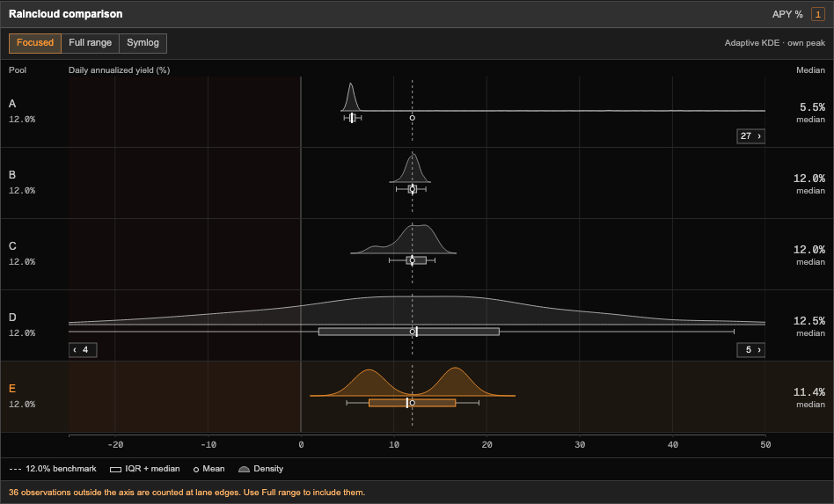Click pool E's mean marker circle
Viewport: 834px width, 504px height.
(x=413, y=403)
